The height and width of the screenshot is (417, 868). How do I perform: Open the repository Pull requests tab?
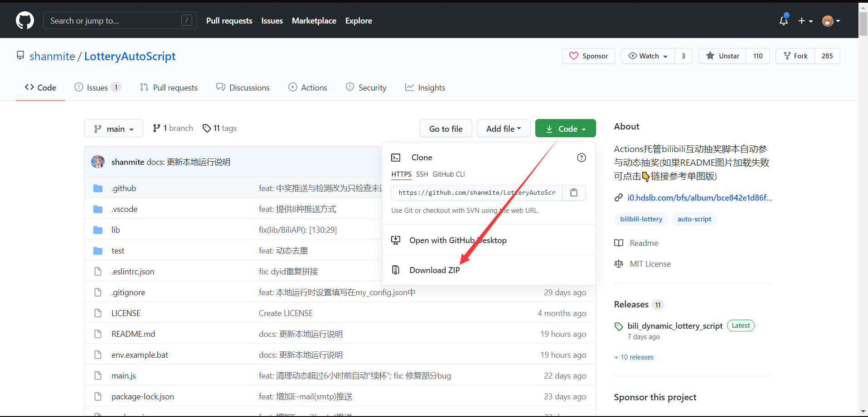coord(169,87)
